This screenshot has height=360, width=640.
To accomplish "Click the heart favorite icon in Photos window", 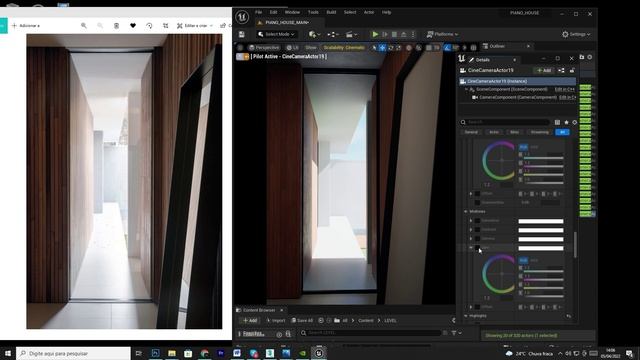I will [x=133, y=25].
